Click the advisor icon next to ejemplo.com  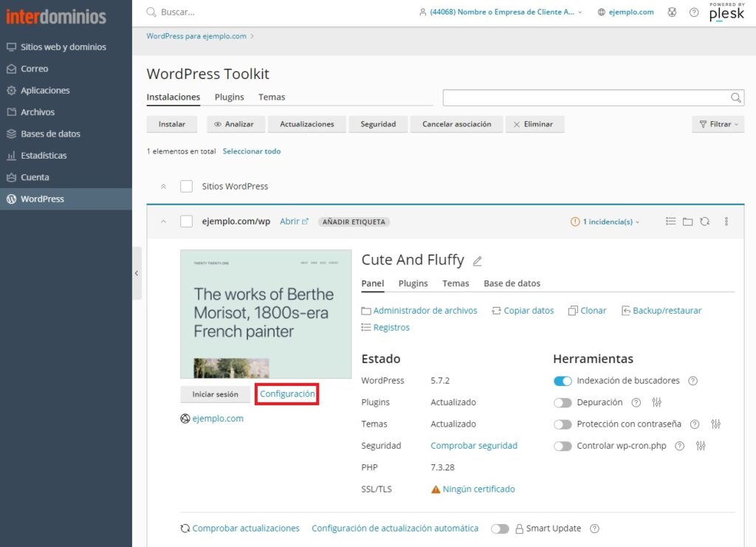(x=672, y=13)
